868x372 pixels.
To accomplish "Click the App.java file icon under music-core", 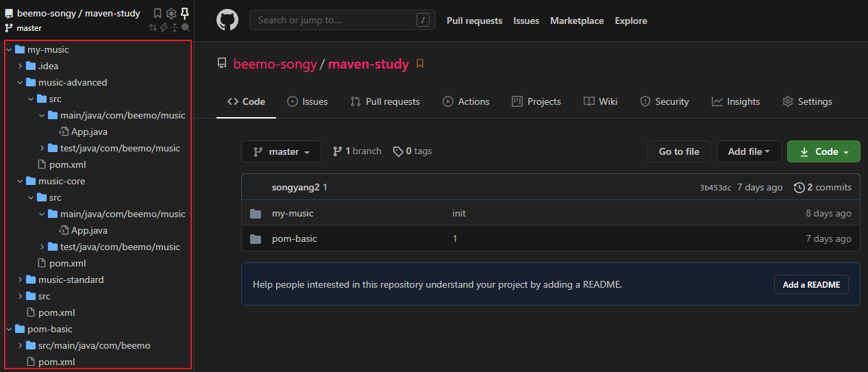I will tap(65, 231).
